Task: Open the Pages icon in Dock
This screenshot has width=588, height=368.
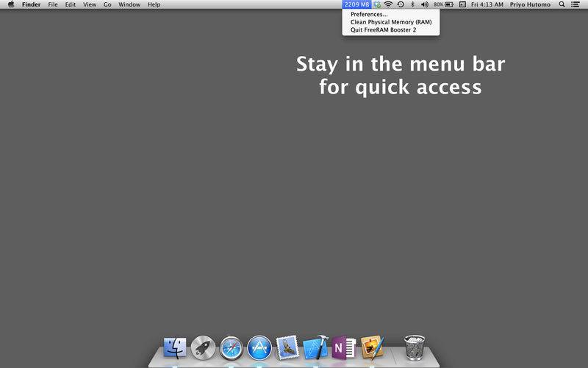Action: coord(372,347)
